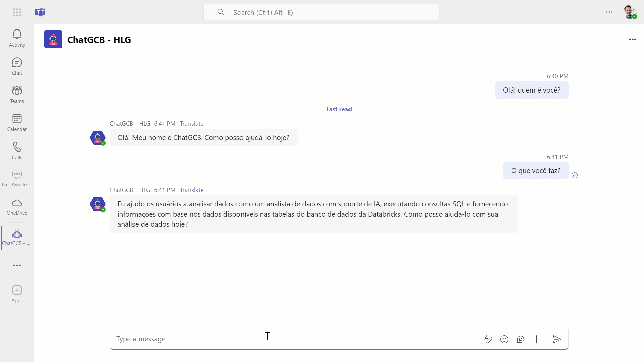The image size is (644, 362).
Task: Open the Calls section
Action: click(17, 150)
